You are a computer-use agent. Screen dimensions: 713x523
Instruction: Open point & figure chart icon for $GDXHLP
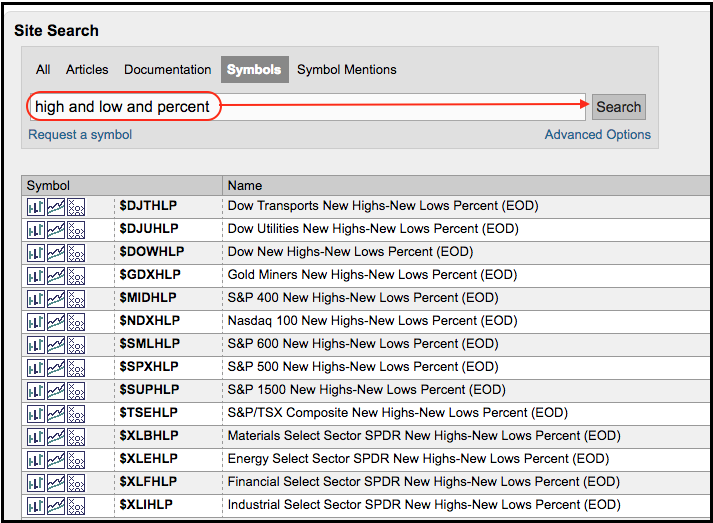[x=76, y=275]
